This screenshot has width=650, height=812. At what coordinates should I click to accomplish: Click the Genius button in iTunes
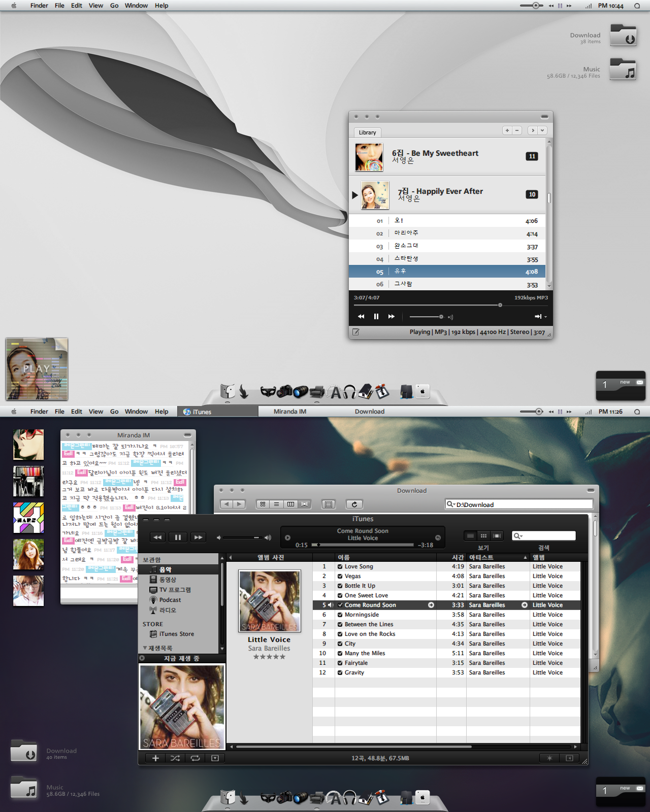pyautogui.click(x=549, y=758)
